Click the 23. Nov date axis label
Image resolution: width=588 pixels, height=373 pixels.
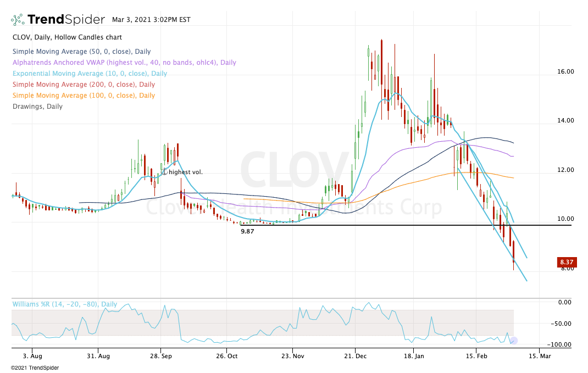[x=292, y=356]
